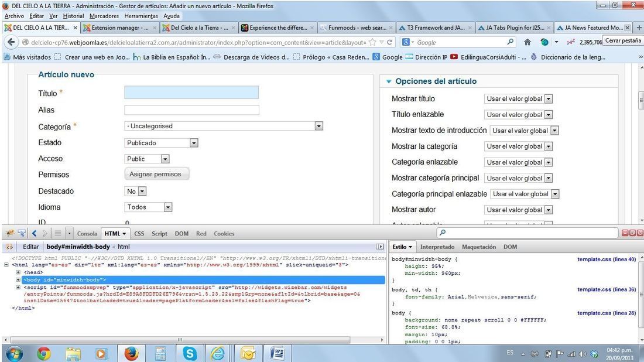Viewport: 644px width, 362px height.
Task: Click Firefox back arrow button
Action: 11,42
